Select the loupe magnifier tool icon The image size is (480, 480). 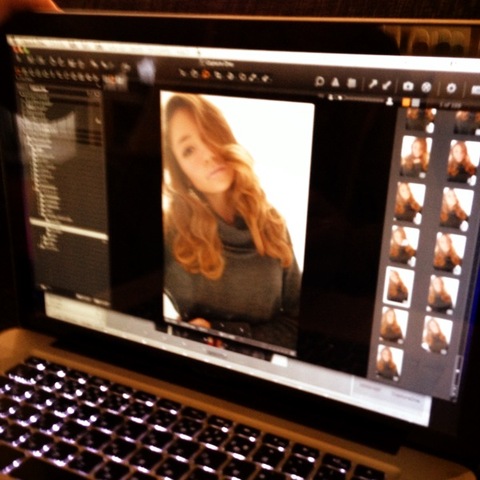click(320, 82)
